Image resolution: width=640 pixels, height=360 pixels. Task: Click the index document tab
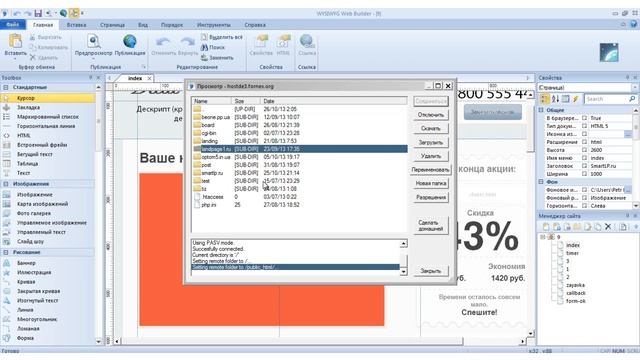click(x=135, y=78)
